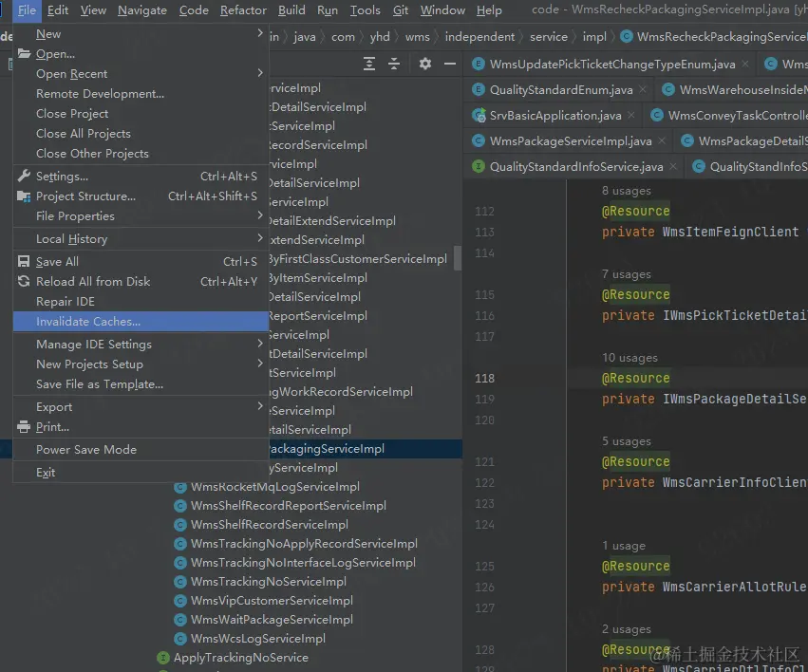
Task: Expand the File Properties submenu arrow
Action: click(260, 215)
